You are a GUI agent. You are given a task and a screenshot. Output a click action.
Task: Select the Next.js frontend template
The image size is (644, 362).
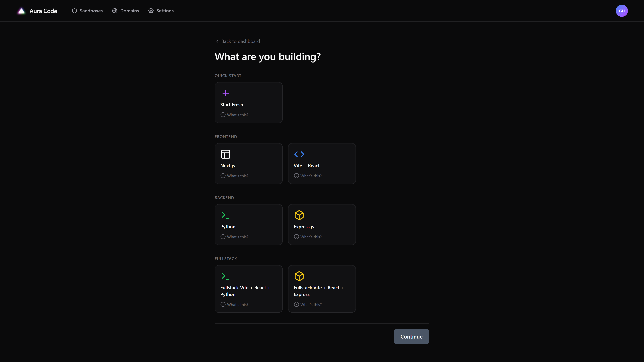click(x=249, y=163)
